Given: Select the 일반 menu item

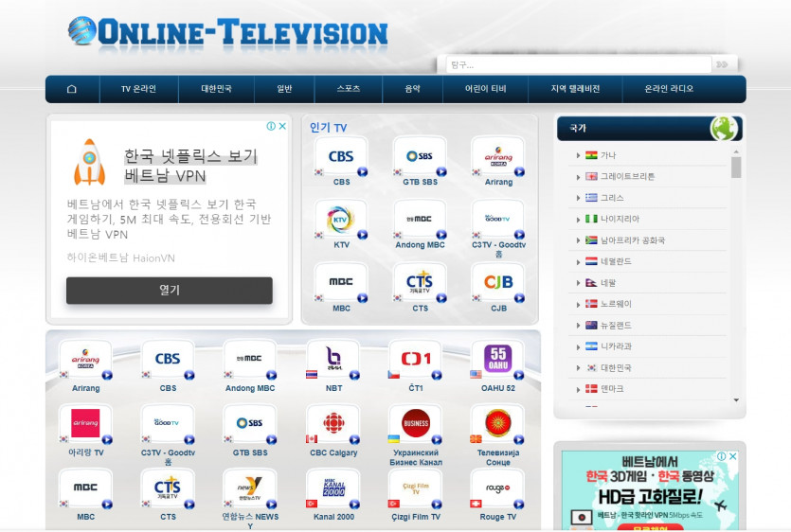Looking at the screenshot, I should [284, 89].
